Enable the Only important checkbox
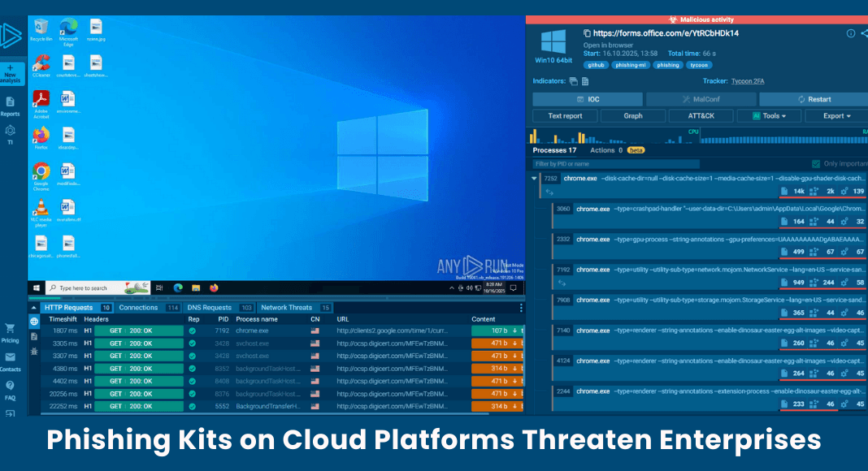 pyautogui.click(x=817, y=162)
